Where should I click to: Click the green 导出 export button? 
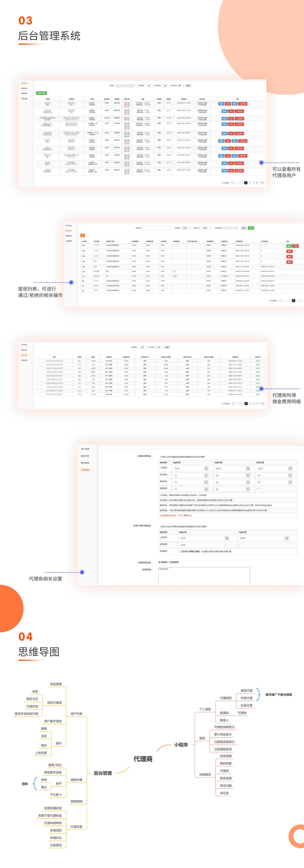click(251, 228)
